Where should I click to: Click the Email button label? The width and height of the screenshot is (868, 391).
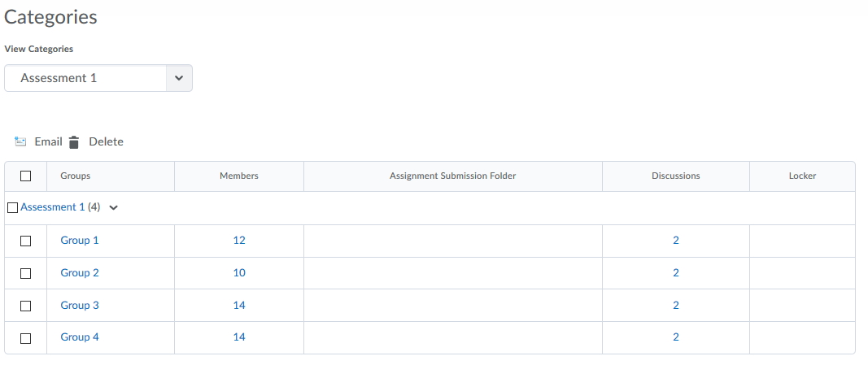pos(48,141)
